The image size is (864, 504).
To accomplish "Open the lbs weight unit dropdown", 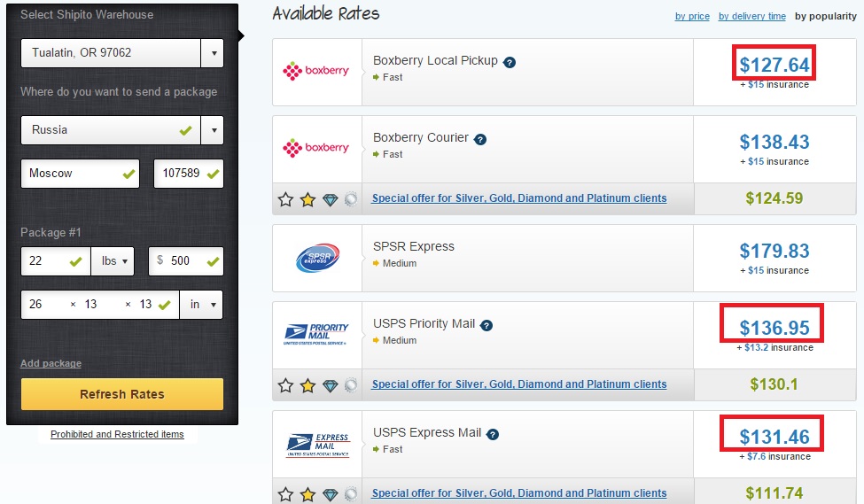I will coord(113,261).
